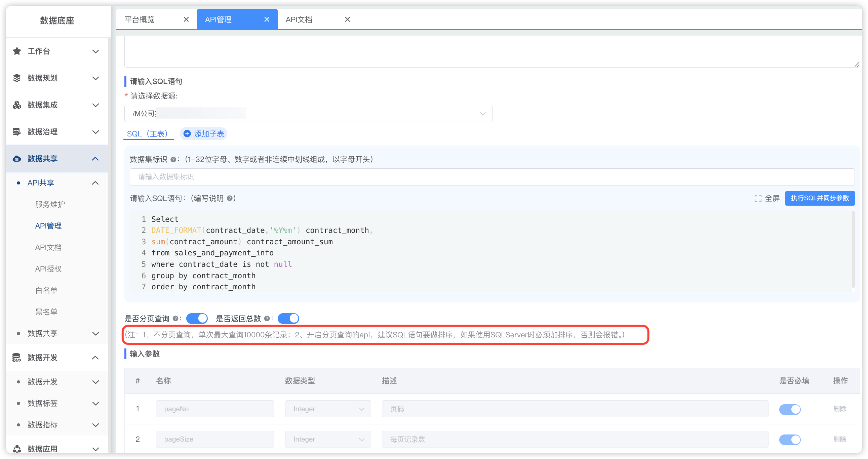Screen dimensions: 868x459
Task: Click the 执行SQL并同步参数 button
Action: pos(820,198)
